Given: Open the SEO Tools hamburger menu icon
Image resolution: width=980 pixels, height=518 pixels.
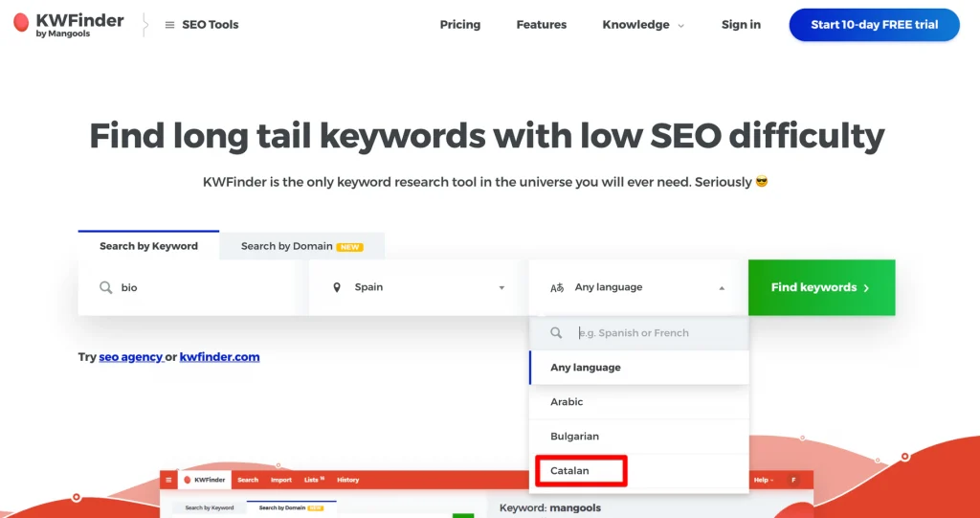Looking at the screenshot, I should (169, 25).
